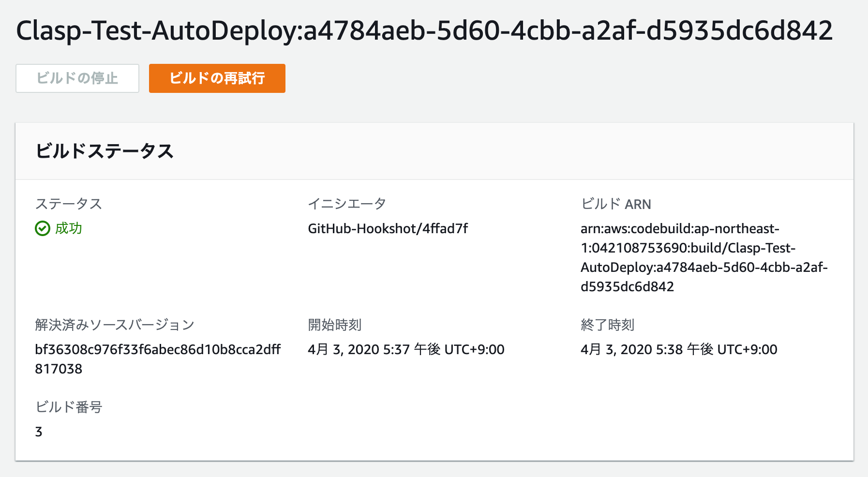Click the ビルド番号 label

pyautogui.click(x=70, y=407)
